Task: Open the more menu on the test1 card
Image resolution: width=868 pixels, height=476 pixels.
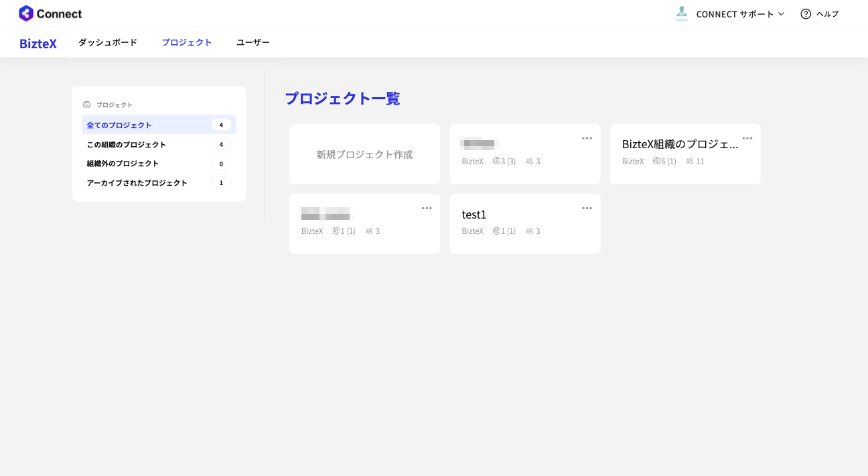Action: click(587, 208)
